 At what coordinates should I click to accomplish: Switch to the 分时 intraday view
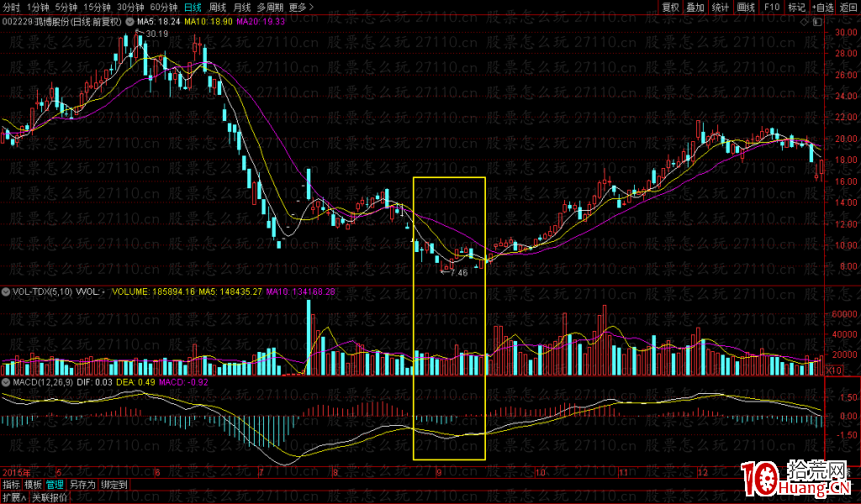[11, 7]
